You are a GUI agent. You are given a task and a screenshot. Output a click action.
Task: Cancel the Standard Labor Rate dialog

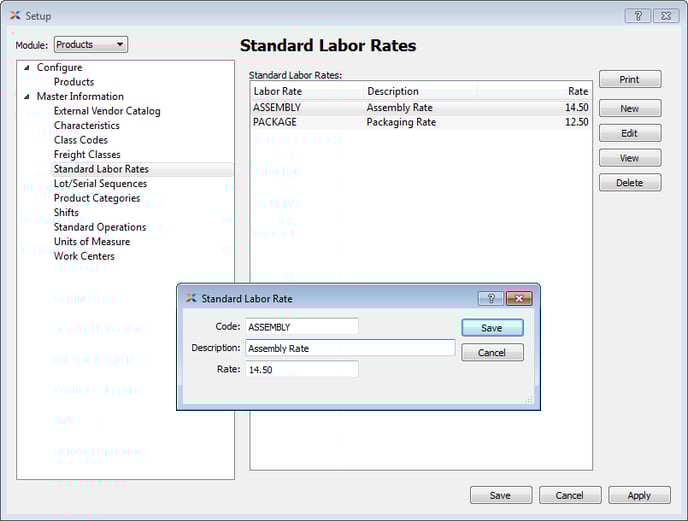(x=491, y=353)
